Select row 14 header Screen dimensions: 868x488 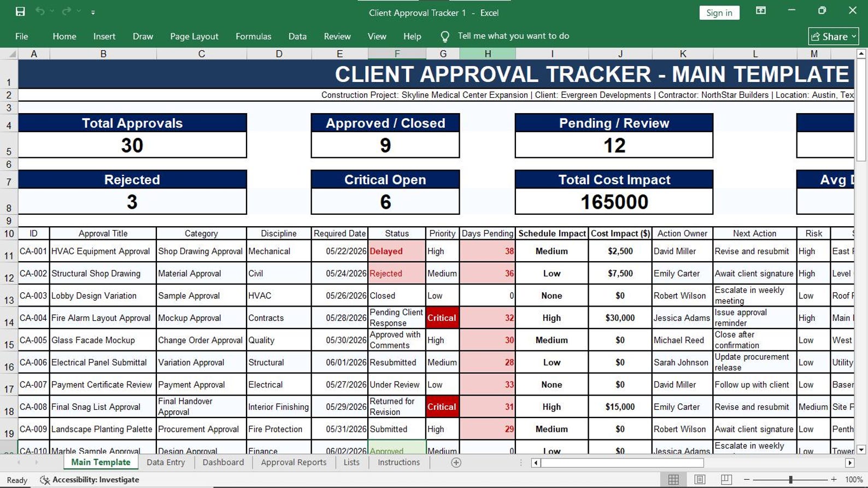coord(9,318)
